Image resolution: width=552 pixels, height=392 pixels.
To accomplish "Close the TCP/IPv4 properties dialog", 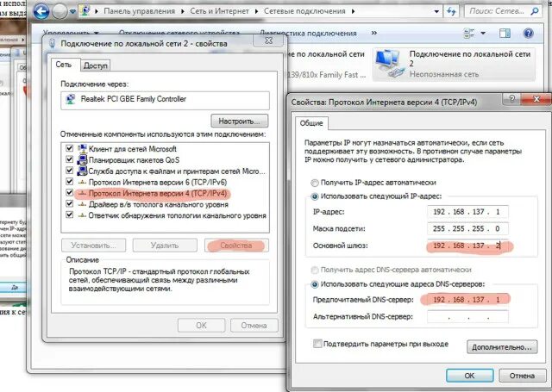I will (x=536, y=99).
